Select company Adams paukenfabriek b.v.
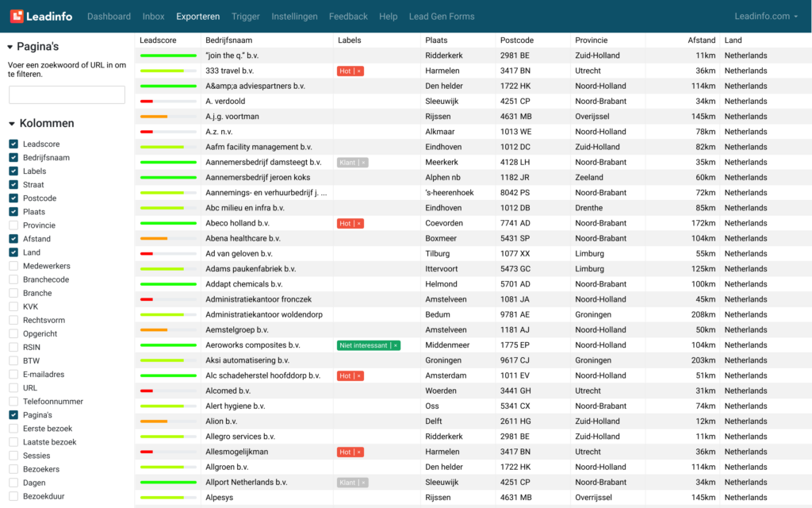The image size is (812, 508). 251,269
